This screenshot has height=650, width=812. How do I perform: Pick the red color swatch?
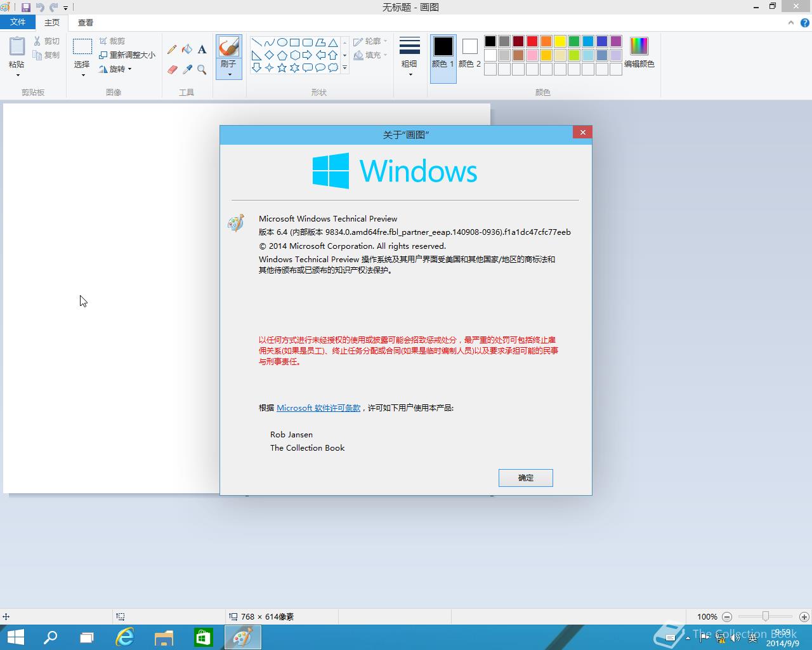[x=532, y=41]
